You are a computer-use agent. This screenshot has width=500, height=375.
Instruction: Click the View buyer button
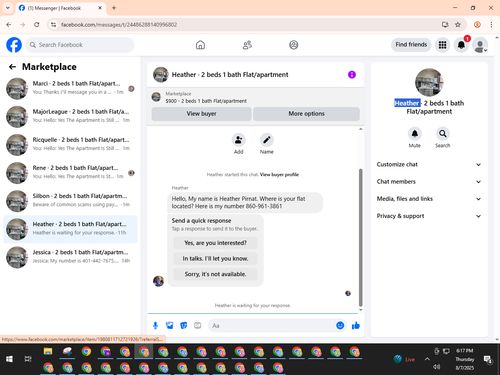[x=201, y=114]
